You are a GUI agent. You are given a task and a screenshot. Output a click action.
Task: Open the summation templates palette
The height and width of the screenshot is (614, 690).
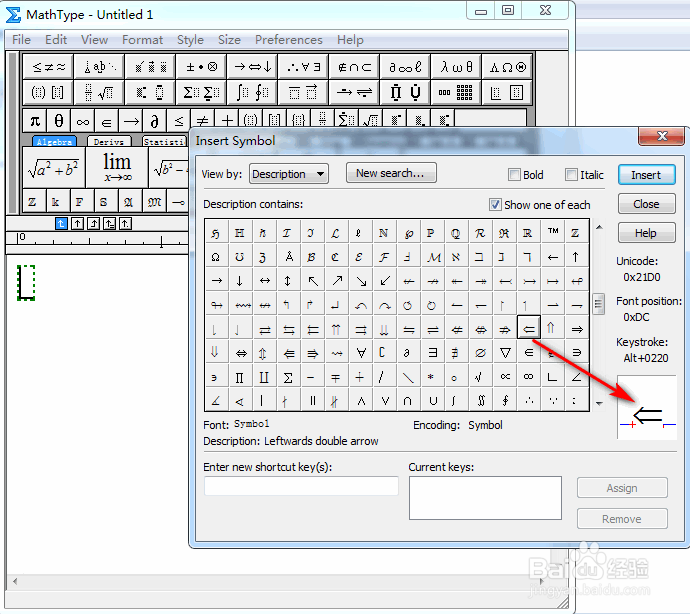click(202, 92)
